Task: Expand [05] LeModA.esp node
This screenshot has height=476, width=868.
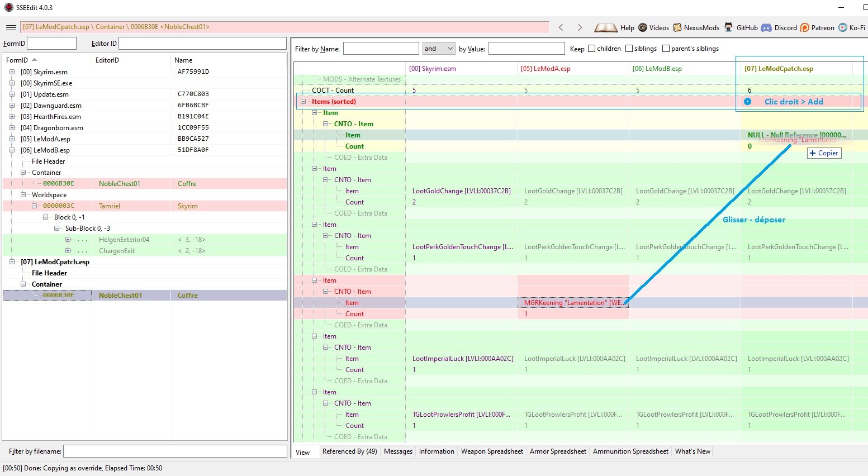Action: coord(12,139)
